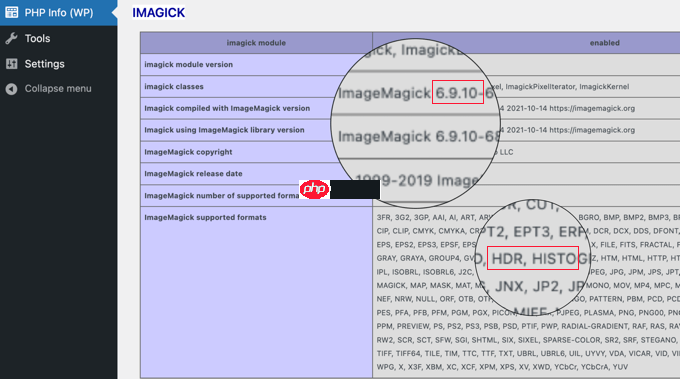Screen dimensions: 680x379
Task: Select 'ImageMagick number of supported formats' label
Action: [222, 196]
